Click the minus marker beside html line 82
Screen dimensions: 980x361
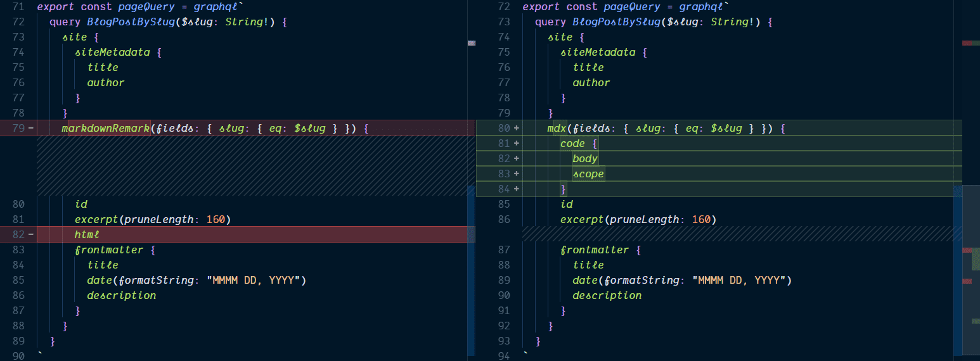coord(30,235)
